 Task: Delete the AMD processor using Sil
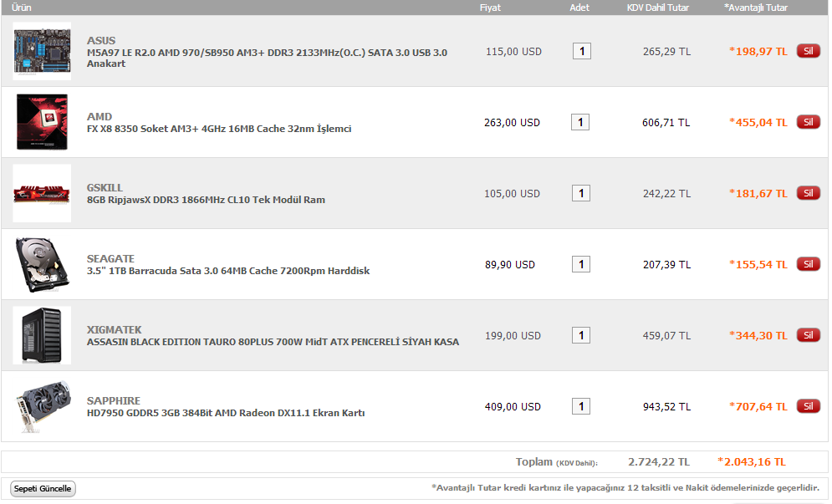tap(808, 122)
